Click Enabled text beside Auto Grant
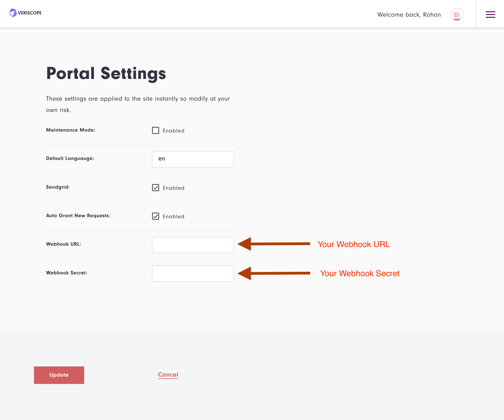Image resolution: width=504 pixels, height=420 pixels. coord(174,216)
